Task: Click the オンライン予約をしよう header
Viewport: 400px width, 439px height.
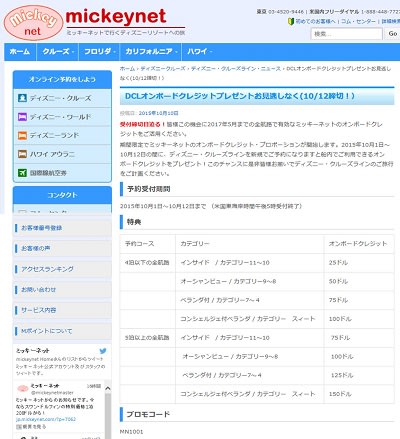Action: (x=62, y=79)
